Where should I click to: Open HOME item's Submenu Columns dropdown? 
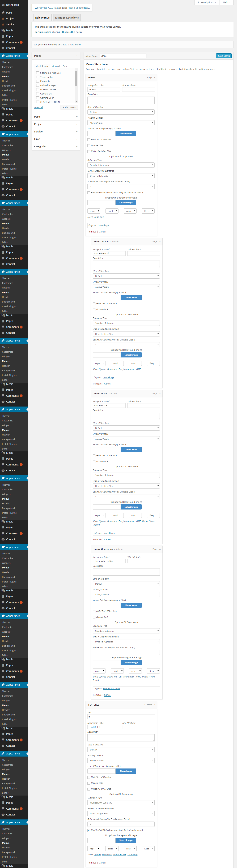click(121, 186)
